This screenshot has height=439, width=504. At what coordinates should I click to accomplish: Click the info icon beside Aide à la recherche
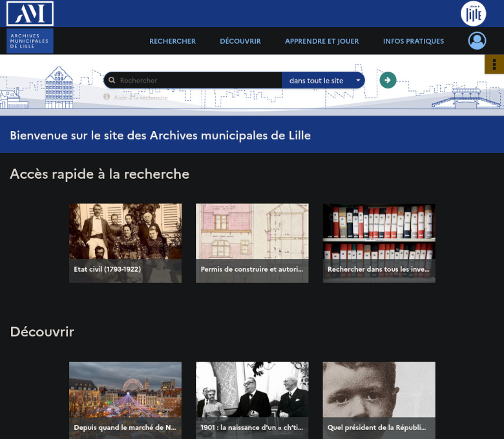(107, 97)
